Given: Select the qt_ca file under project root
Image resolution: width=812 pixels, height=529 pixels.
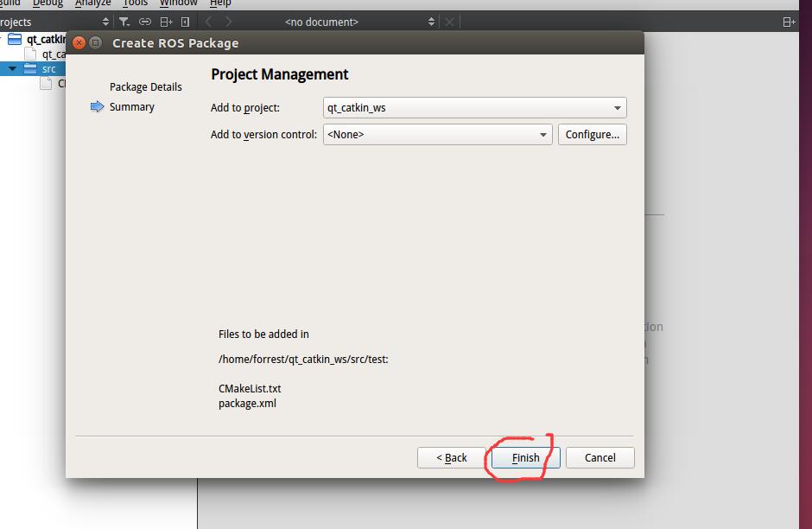Looking at the screenshot, I should tap(54, 54).
